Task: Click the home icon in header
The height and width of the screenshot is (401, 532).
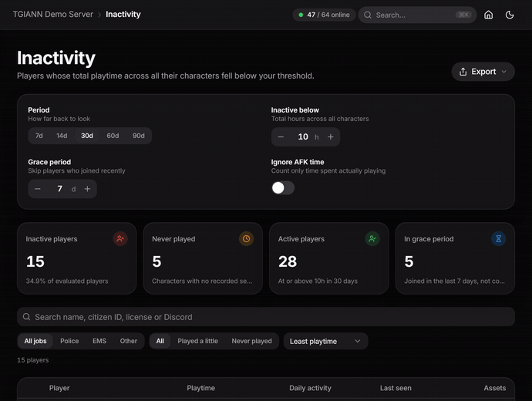Action: pyautogui.click(x=488, y=15)
